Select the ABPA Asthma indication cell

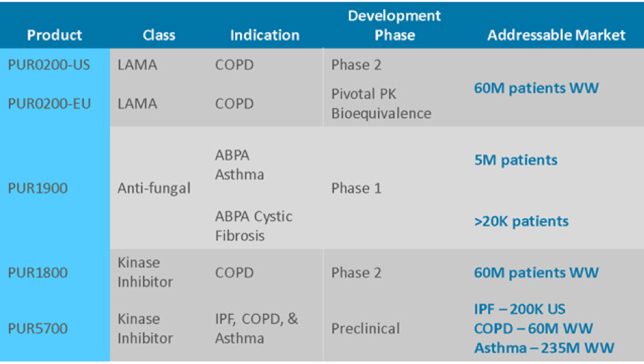(x=239, y=165)
